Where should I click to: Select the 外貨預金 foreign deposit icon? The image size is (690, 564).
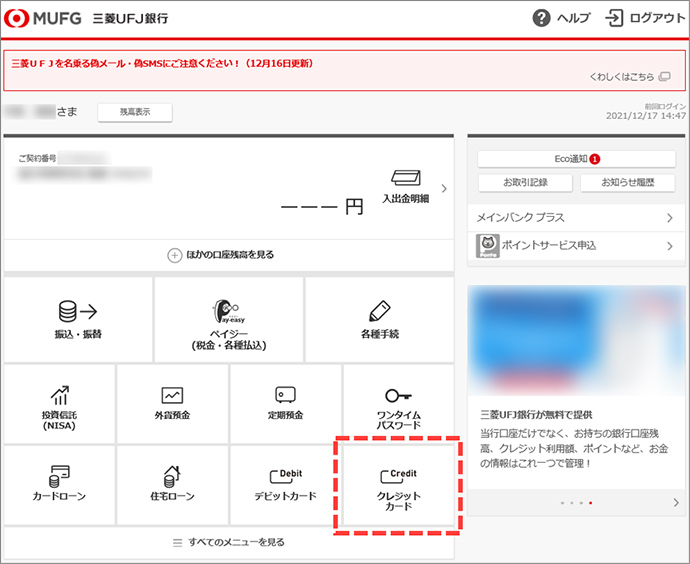pos(172,403)
